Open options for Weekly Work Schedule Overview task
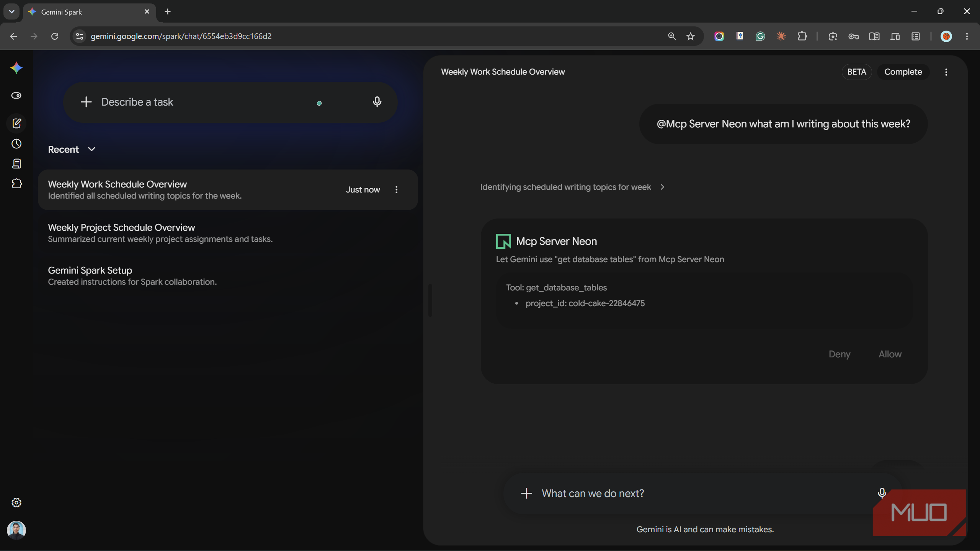The width and height of the screenshot is (980, 551). click(397, 189)
